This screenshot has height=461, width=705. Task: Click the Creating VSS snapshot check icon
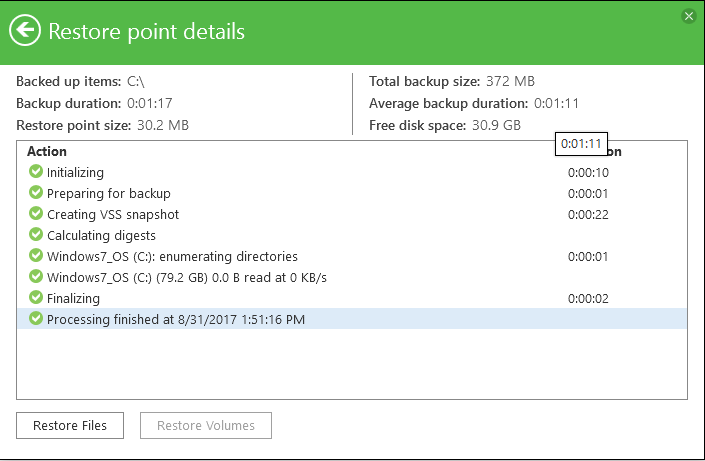click(x=36, y=214)
